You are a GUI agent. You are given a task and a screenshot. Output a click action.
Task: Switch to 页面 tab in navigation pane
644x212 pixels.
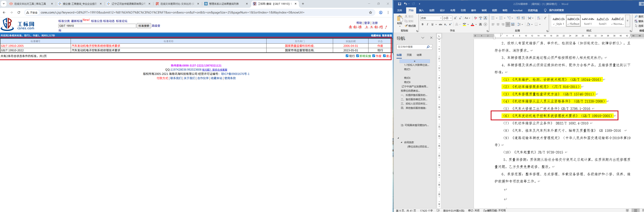coord(409,55)
